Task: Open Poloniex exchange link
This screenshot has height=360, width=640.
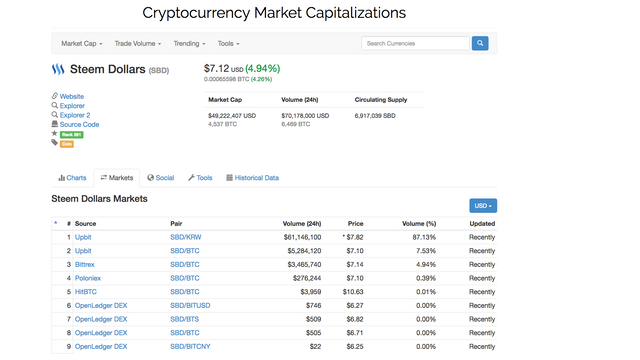Action: click(88, 278)
